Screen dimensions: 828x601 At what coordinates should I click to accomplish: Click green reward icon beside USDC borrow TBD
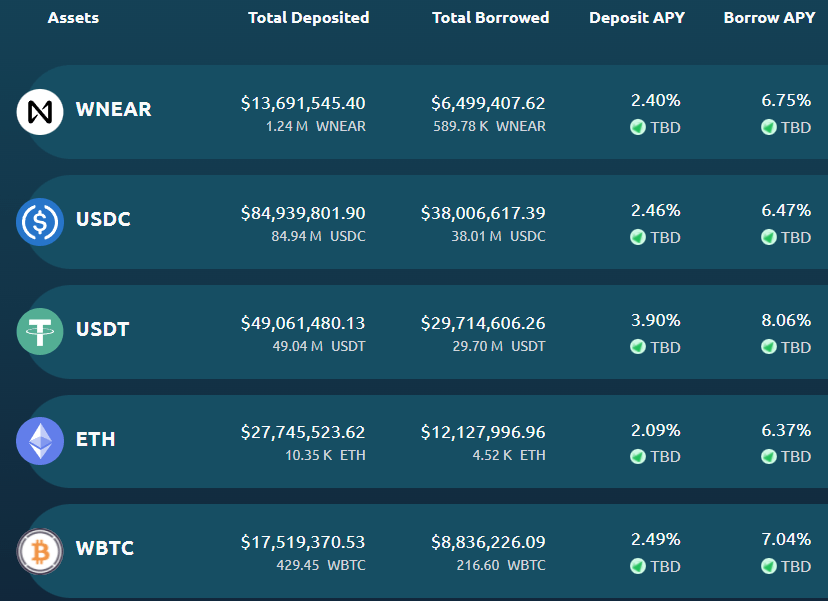(769, 237)
